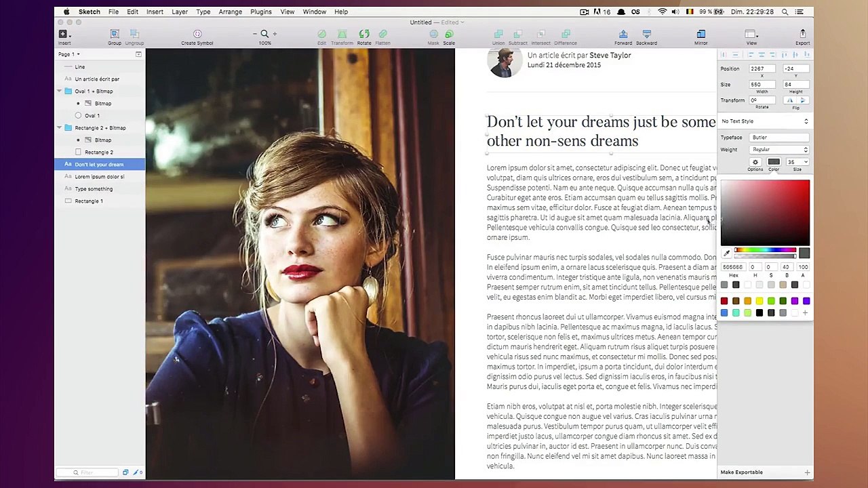Screen dimensions: 868x488
Task: Apply Union boolean operation
Action: pyautogui.click(x=498, y=34)
